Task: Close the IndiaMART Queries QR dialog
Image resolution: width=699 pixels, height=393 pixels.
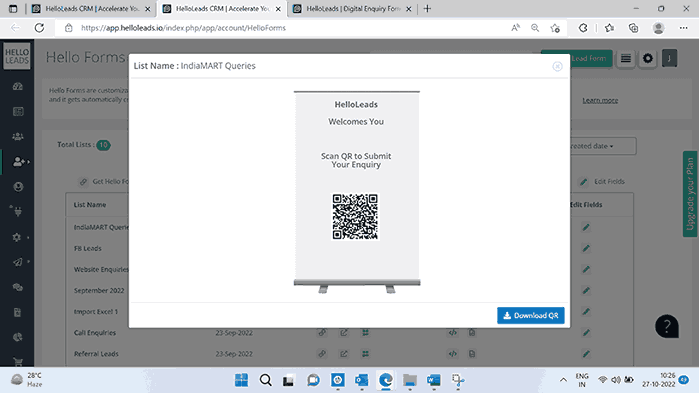Action: (557, 66)
